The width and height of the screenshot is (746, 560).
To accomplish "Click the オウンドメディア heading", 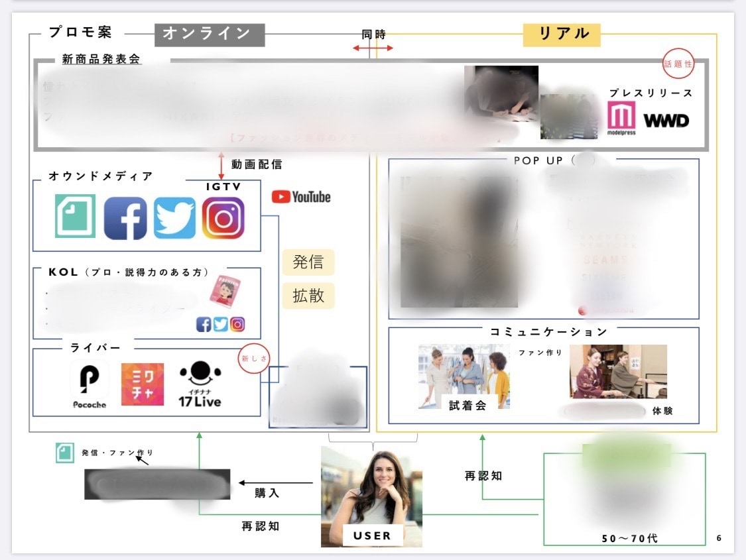I will pos(101,176).
